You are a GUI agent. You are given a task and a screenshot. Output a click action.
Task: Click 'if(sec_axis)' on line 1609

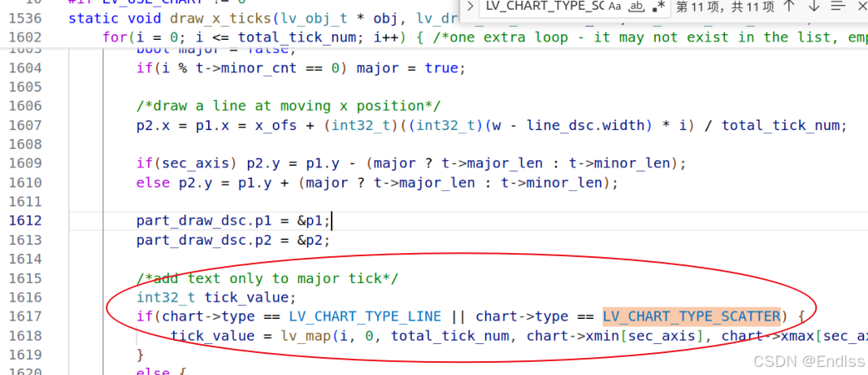pyautogui.click(x=187, y=164)
